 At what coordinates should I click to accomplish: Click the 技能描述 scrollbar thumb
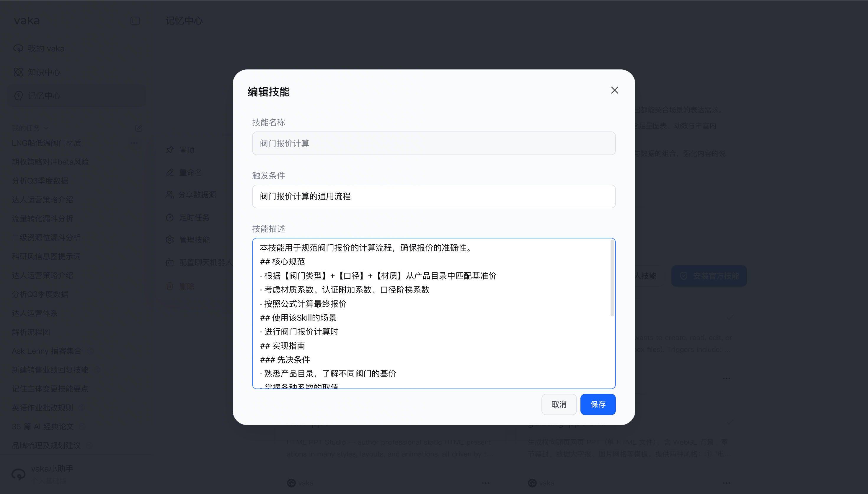pyautogui.click(x=612, y=278)
